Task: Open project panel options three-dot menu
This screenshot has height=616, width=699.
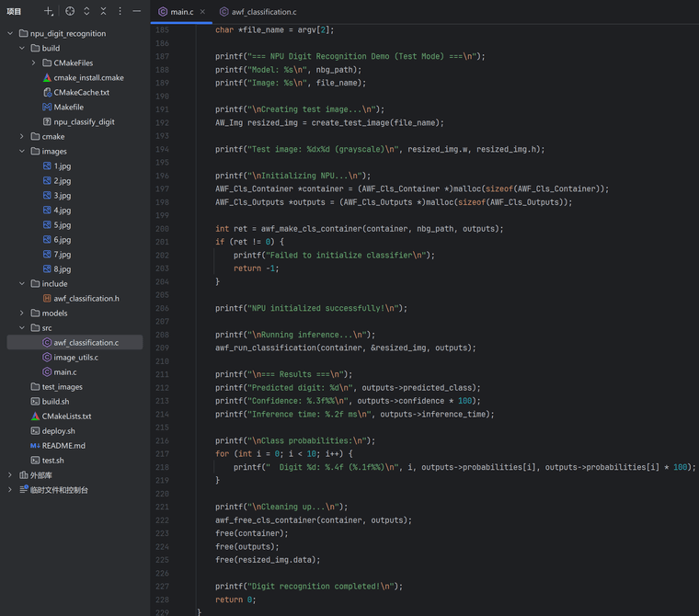Action: pyautogui.click(x=120, y=12)
